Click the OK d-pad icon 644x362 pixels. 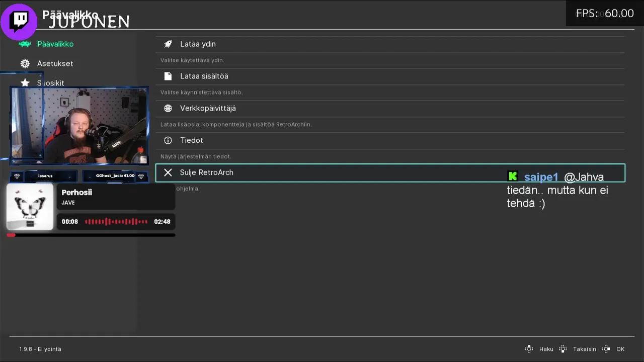606,349
